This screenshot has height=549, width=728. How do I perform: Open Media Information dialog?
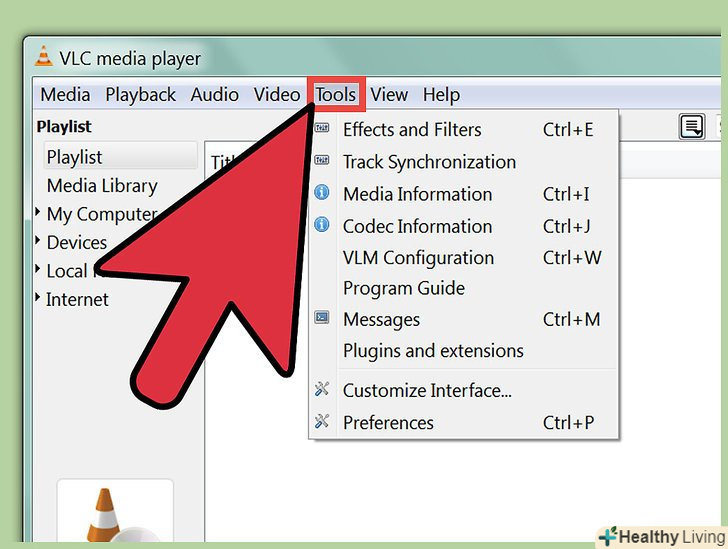(463, 194)
